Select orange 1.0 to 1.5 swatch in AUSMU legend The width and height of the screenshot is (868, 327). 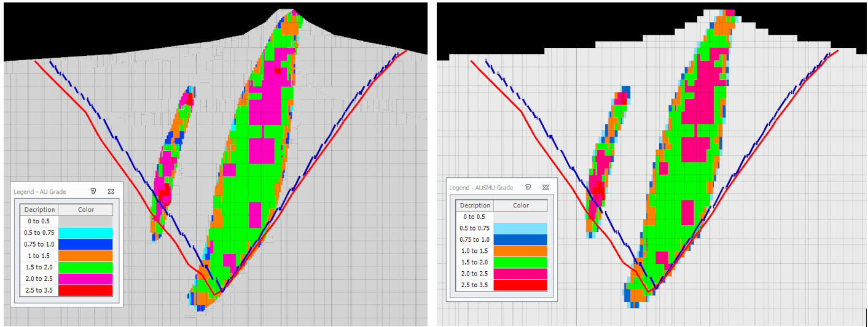(520, 251)
